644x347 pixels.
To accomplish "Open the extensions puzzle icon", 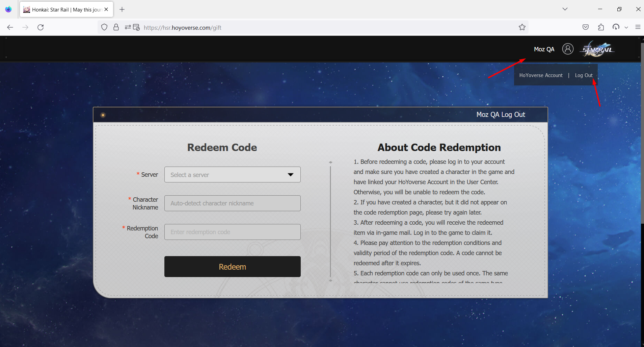I will pos(601,27).
